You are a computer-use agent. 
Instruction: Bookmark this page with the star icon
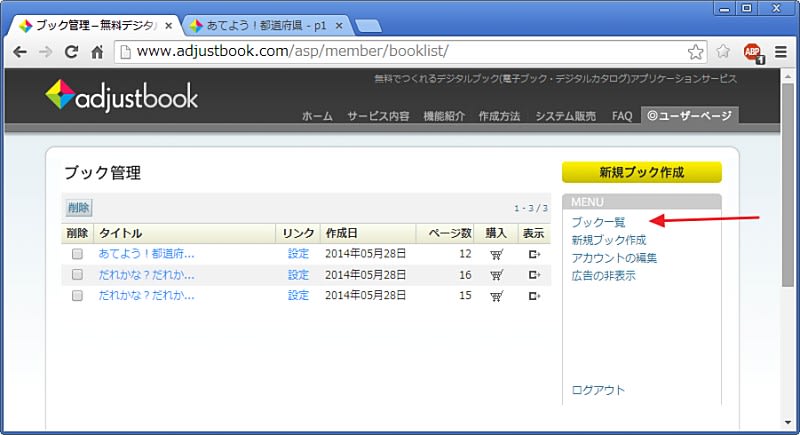(x=696, y=51)
